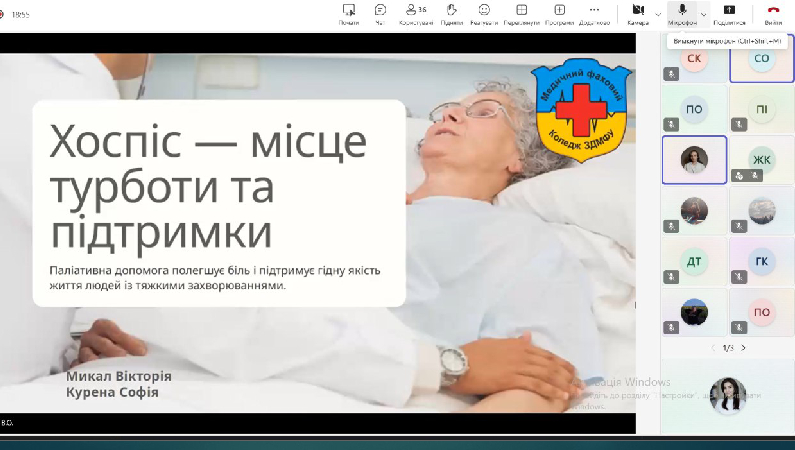
Task: Share screen via Поділитися
Action: click(x=729, y=14)
